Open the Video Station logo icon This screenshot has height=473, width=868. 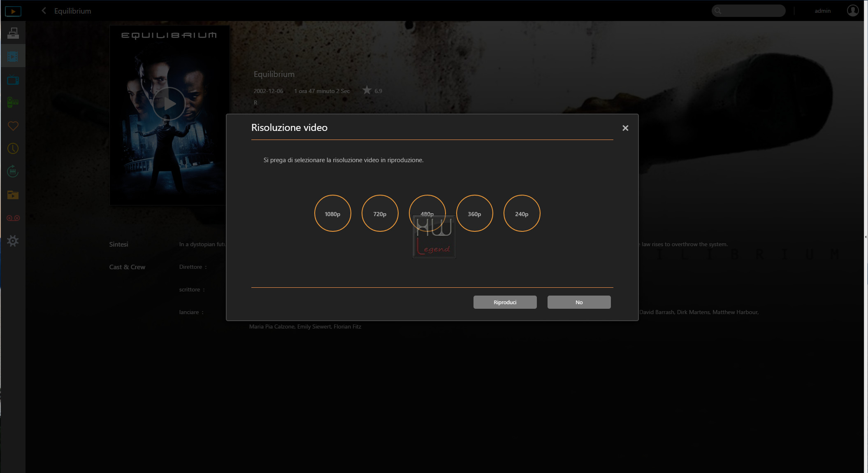coord(13,11)
